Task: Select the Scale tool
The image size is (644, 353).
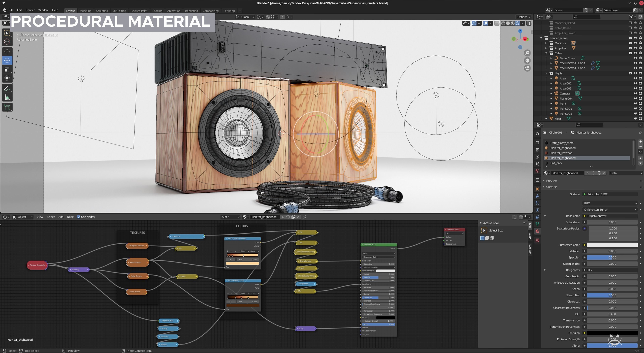Action: (x=7, y=69)
